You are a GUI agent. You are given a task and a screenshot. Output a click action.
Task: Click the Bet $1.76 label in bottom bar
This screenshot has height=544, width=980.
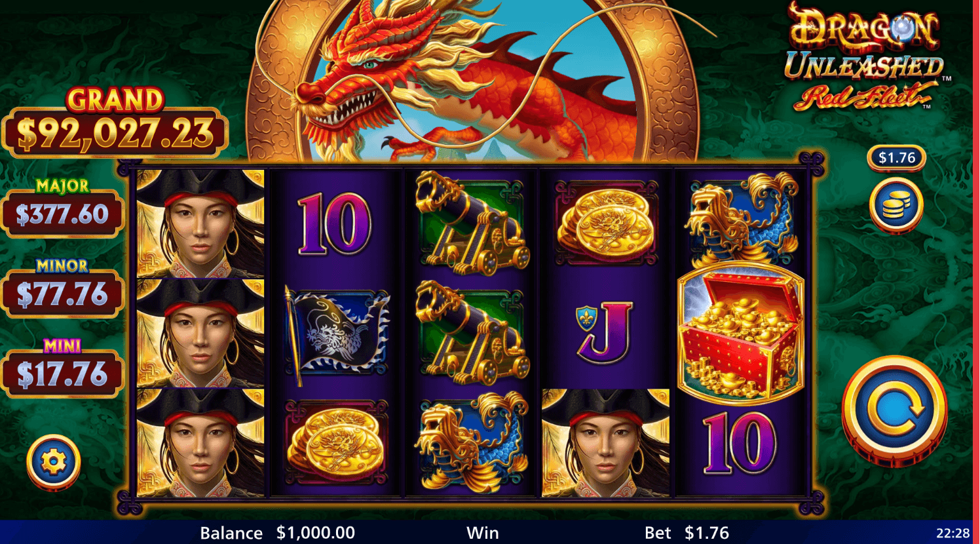coord(687,533)
